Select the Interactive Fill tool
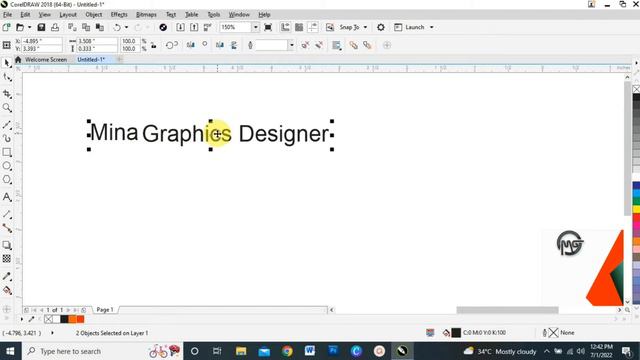640x360 pixels. click(7, 290)
